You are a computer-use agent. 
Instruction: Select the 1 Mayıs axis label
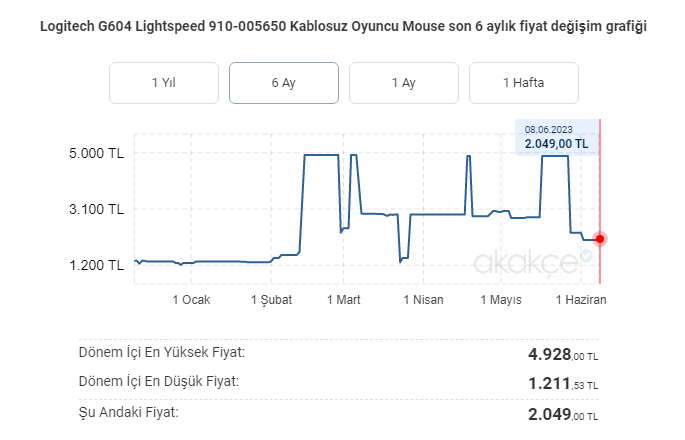click(x=502, y=299)
